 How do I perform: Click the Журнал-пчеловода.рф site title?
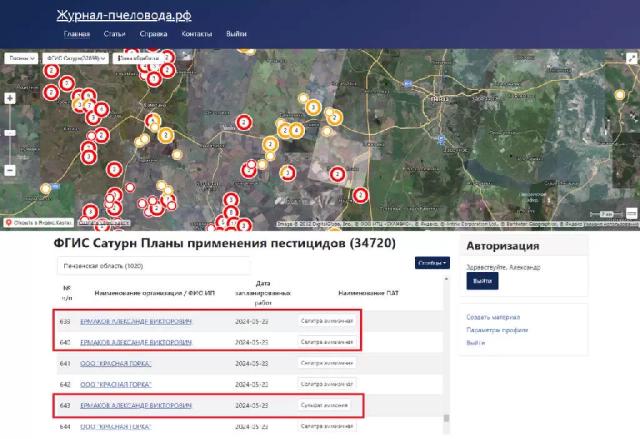click(x=124, y=13)
